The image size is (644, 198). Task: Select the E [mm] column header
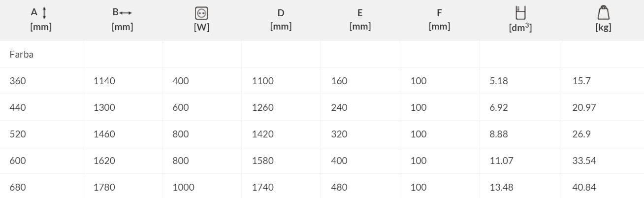coord(360,20)
